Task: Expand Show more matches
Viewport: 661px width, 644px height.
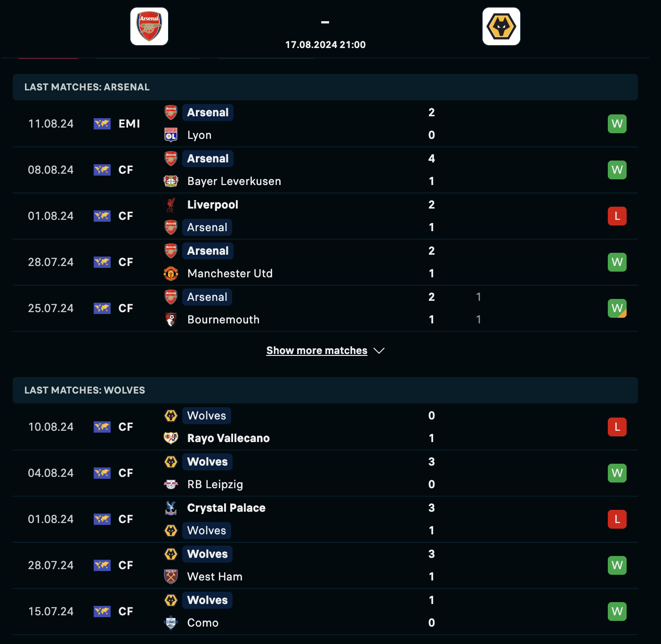Action: coord(325,350)
